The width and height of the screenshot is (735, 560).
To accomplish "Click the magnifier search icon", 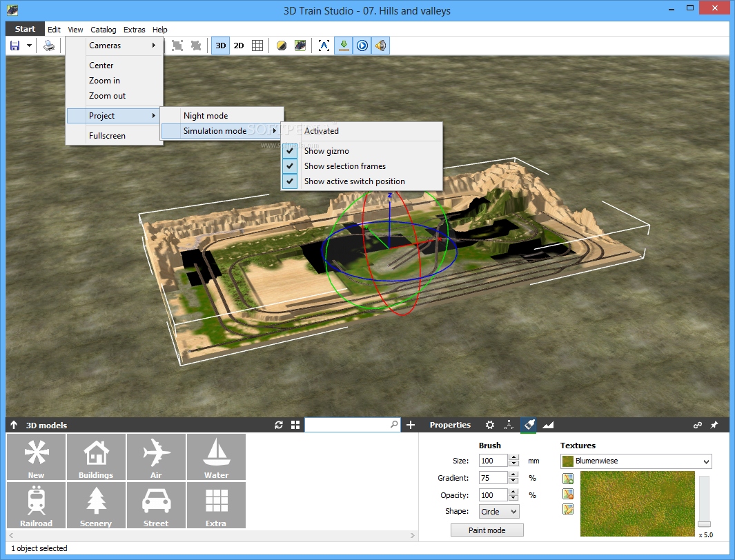I will (x=394, y=424).
